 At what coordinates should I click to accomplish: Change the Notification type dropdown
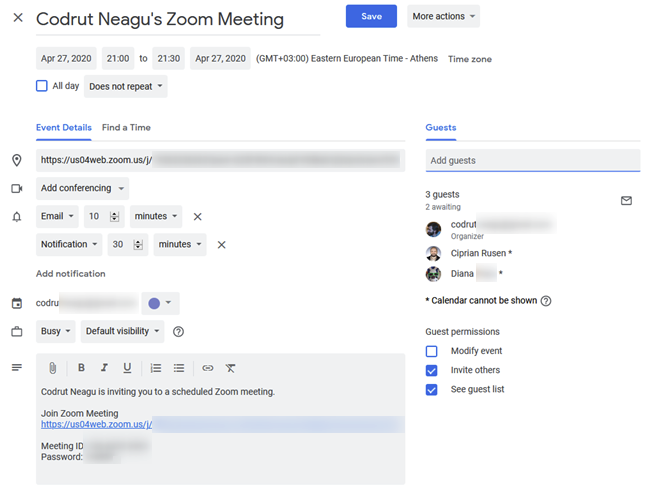[69, 245]
